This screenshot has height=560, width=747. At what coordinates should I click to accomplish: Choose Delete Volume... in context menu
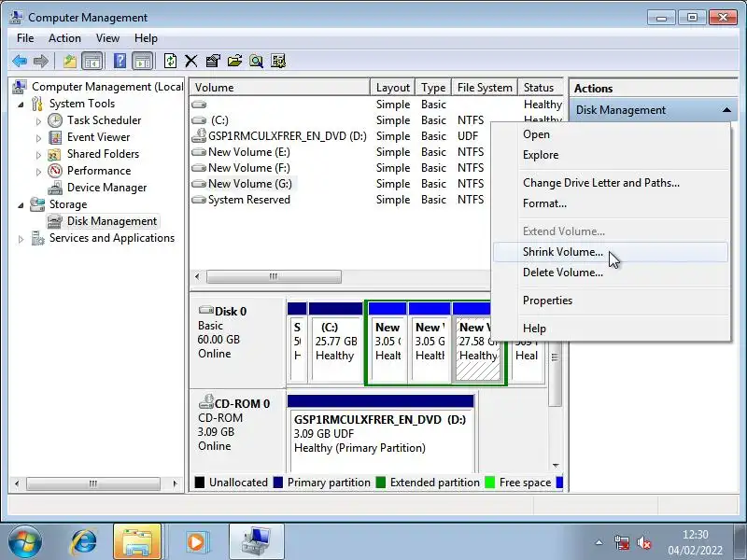(611, 273)
